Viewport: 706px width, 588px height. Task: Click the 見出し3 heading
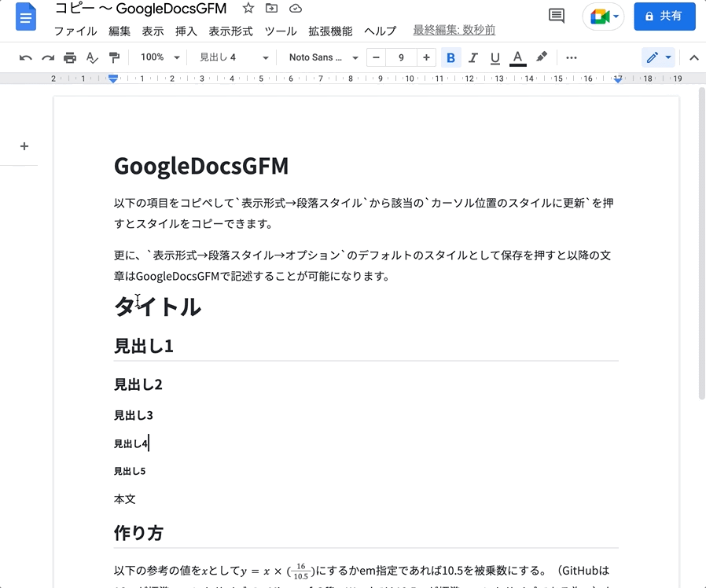pos(134,415)
